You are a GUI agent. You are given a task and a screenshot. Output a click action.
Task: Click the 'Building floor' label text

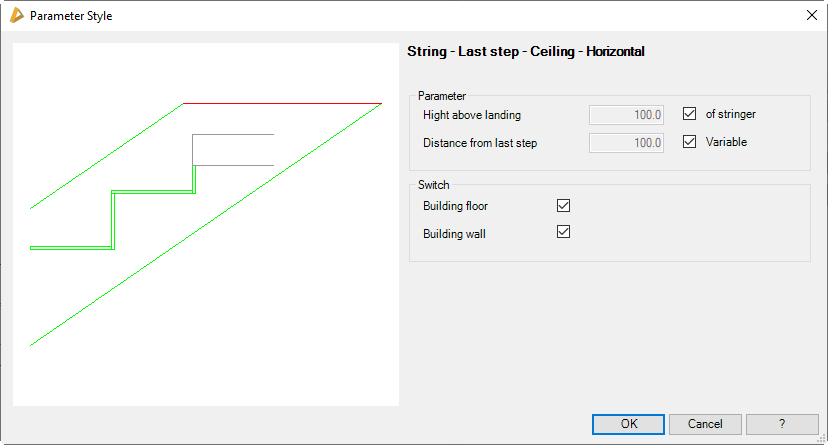[x=456, y=206]
